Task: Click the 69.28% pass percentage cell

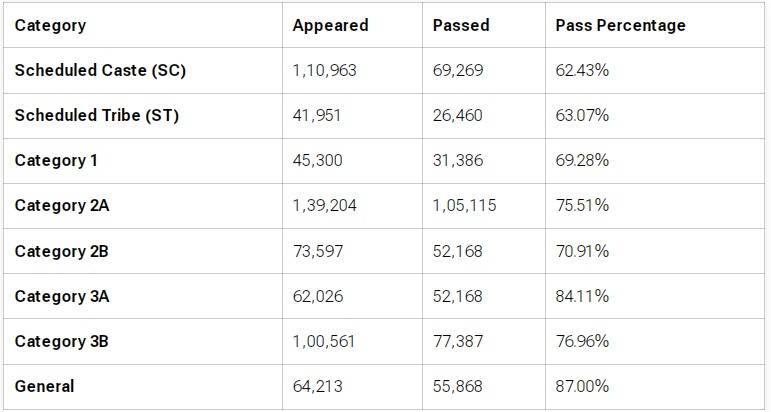Action: (582, 161)
